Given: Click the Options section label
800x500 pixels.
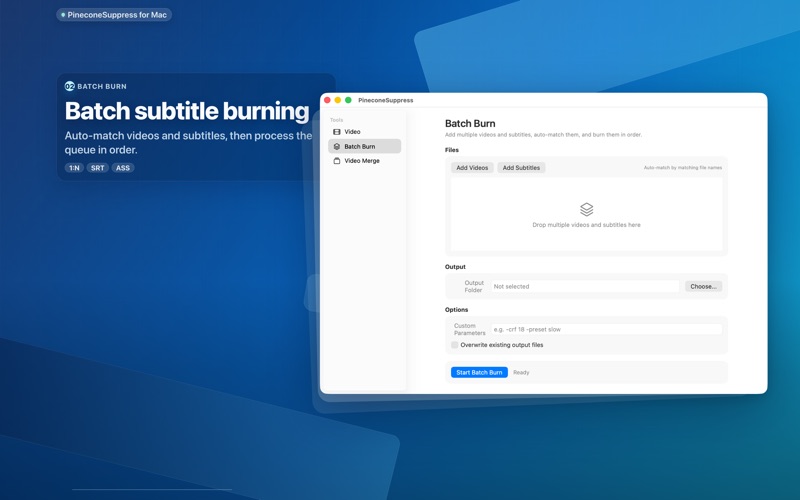Looking at the screenshot, I should tap(456, 310).
